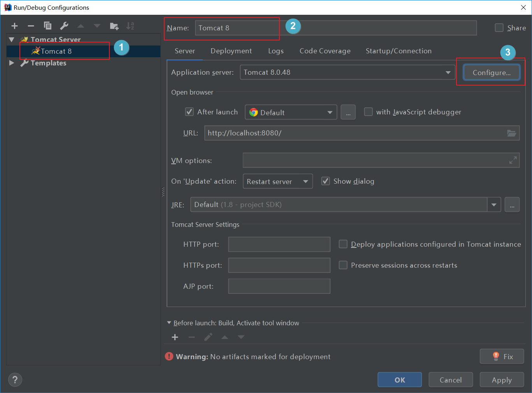Open the URL field folder icon

click(511, 133)
